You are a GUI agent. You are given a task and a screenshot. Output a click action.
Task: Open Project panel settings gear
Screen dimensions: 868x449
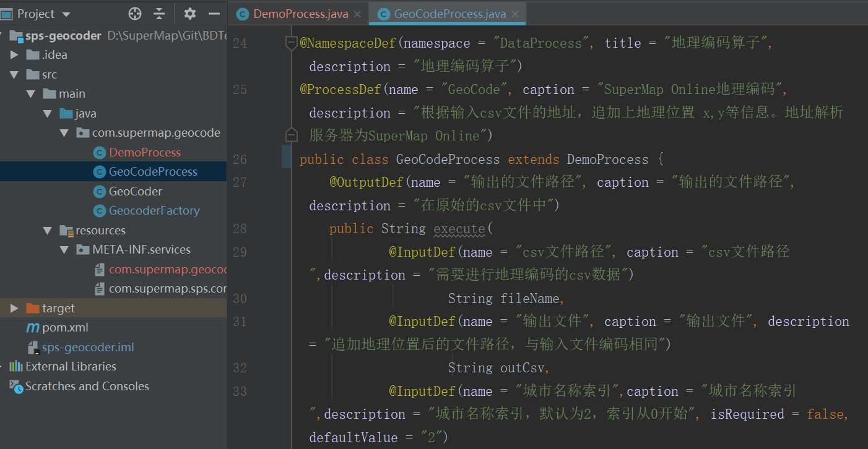[190, 14]
